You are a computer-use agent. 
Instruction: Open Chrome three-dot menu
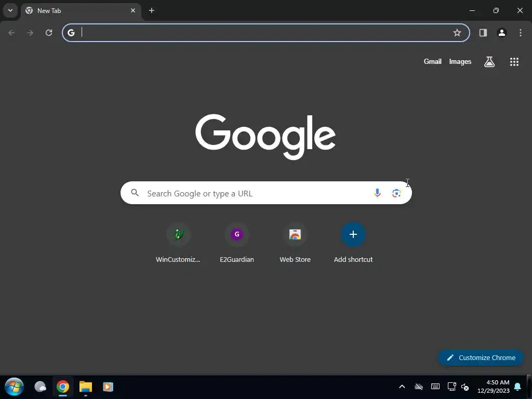click(x=521, y=33)
